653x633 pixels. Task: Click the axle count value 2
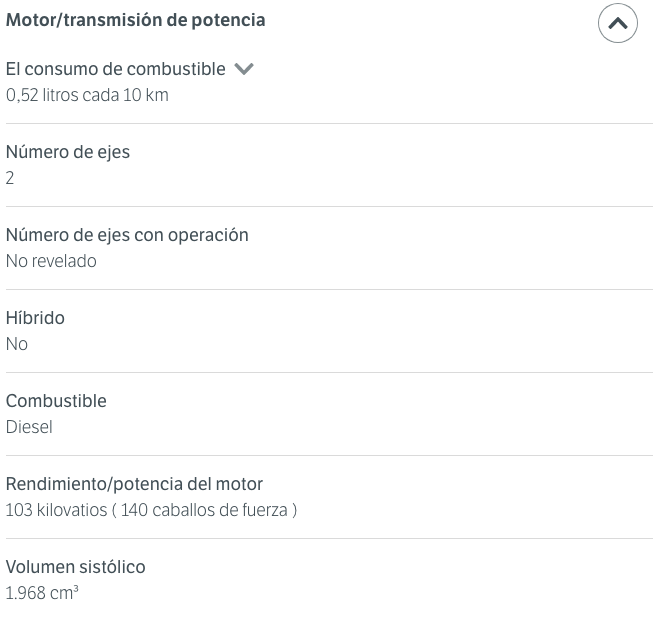[x=10, y=178]
